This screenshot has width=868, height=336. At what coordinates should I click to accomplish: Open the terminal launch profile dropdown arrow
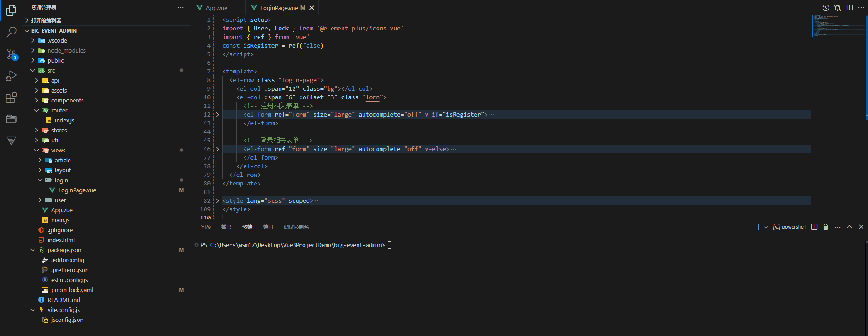[766, 227]
